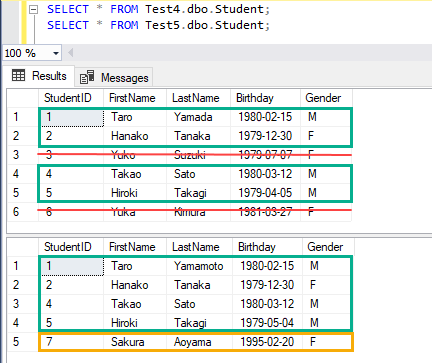Click the Aoyama last name cell
The image size is (432, 363).
pos(199,342)
